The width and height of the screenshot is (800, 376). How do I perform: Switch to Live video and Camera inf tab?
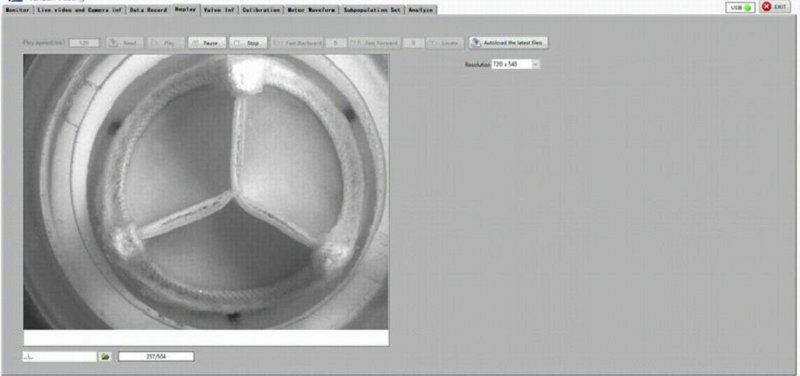pyautogui.click(x=80, y=10)
